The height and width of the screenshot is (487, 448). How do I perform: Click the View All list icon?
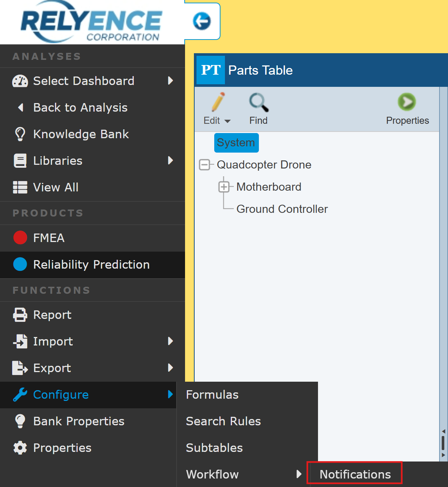tap(20, 187)
